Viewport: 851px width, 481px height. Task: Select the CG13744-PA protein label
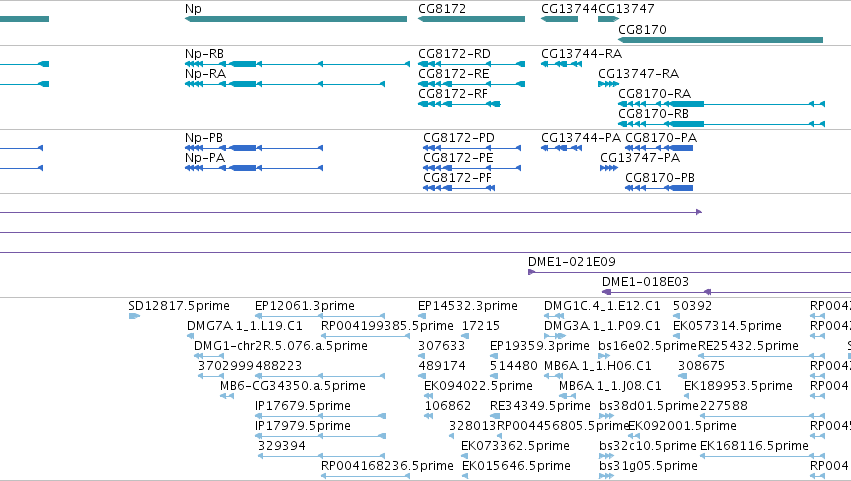pyautogui.click(x=581, y=138)
